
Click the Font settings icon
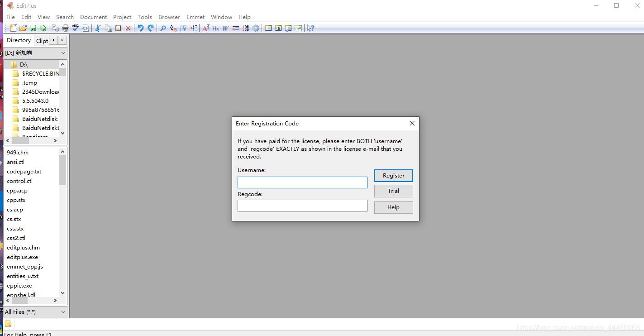pyautogui.click(x=205, y=28)
